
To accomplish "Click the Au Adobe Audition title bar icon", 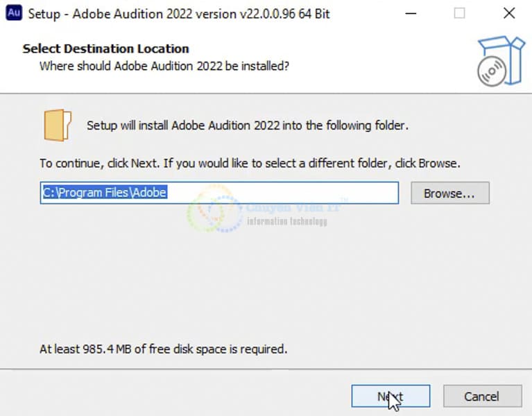I will pyautogui.click(x=14, y=14).
